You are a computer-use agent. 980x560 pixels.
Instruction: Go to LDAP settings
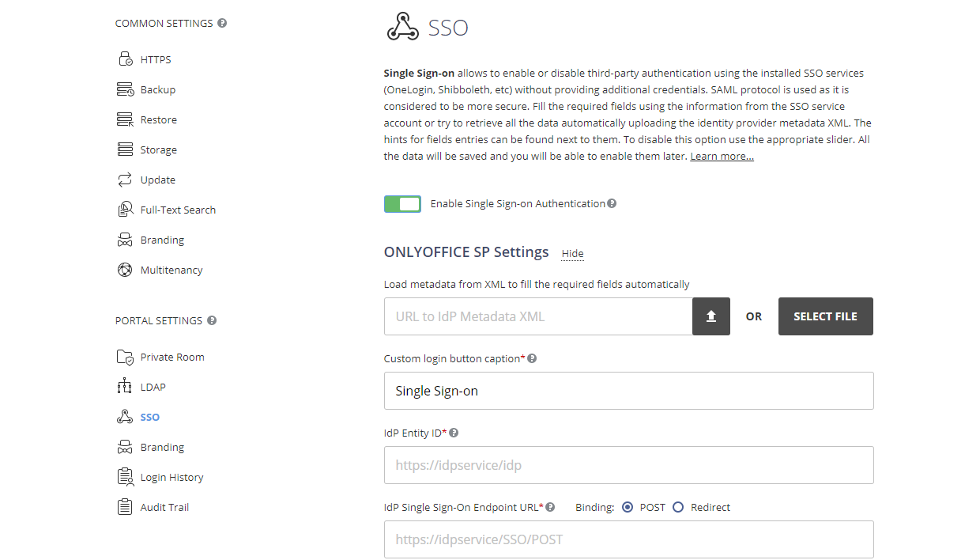(x=153, y=387)
